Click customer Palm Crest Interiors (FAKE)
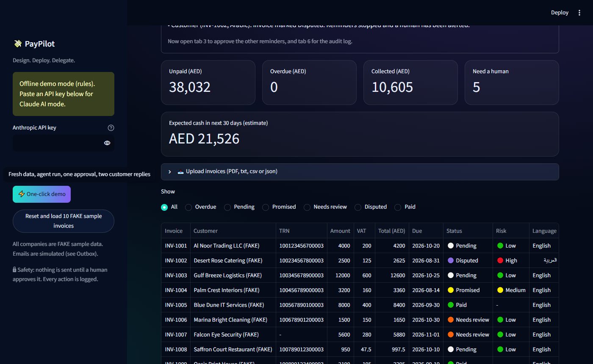 coord(233,290)
